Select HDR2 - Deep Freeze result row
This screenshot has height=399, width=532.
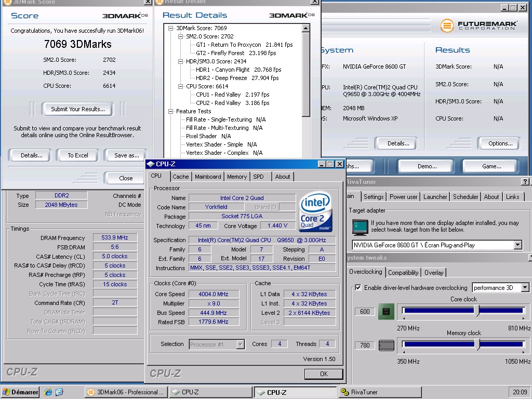(237, 78)
